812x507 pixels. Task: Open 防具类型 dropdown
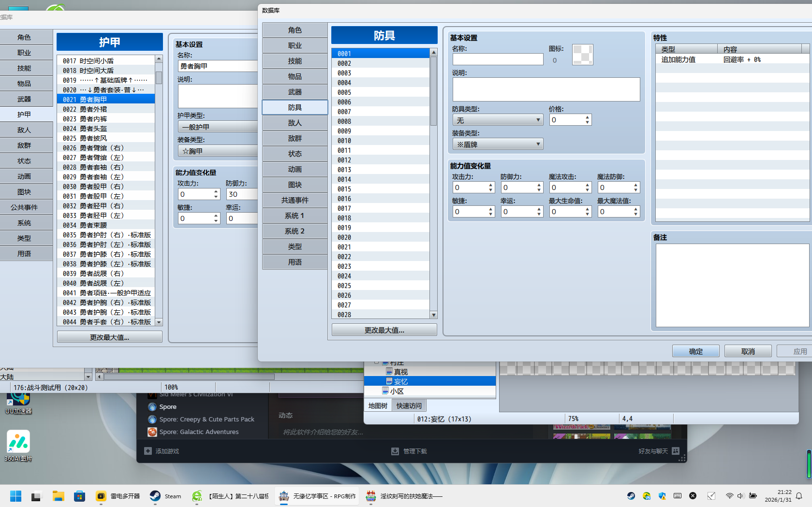pyautogui.click(x=498, y=120)
